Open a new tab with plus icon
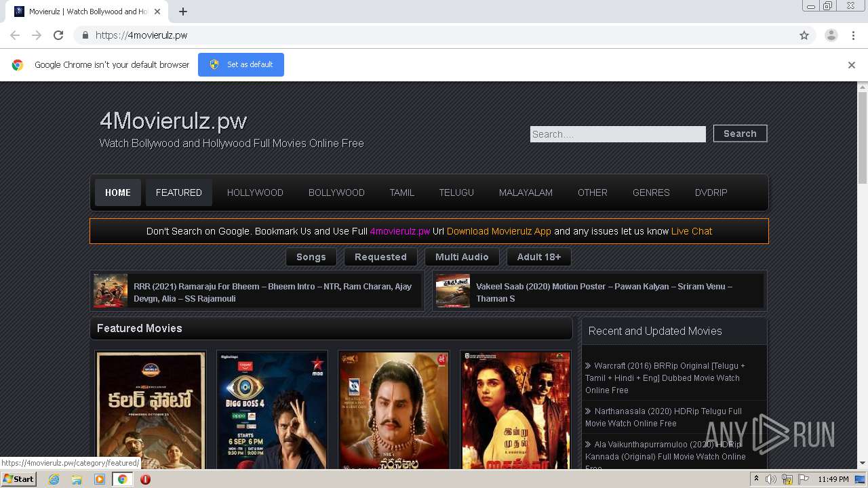Screen dimensions: 868x488 183,12
